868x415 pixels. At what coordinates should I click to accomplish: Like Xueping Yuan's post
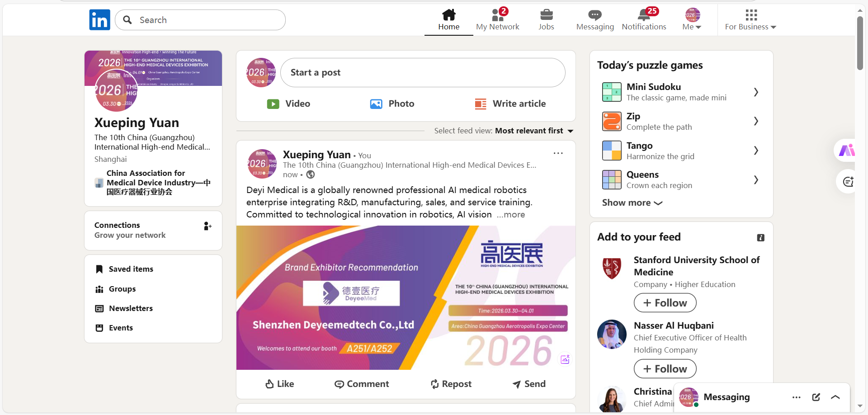point(279,384)
